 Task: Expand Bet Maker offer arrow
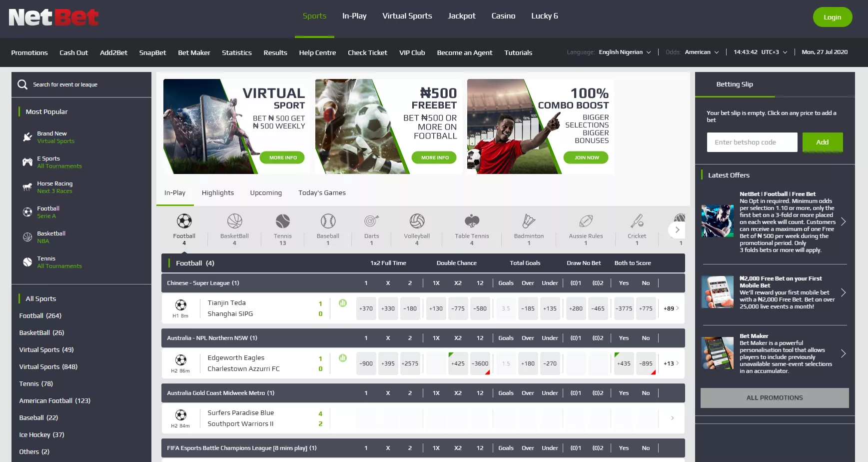(x=843, y=353)
